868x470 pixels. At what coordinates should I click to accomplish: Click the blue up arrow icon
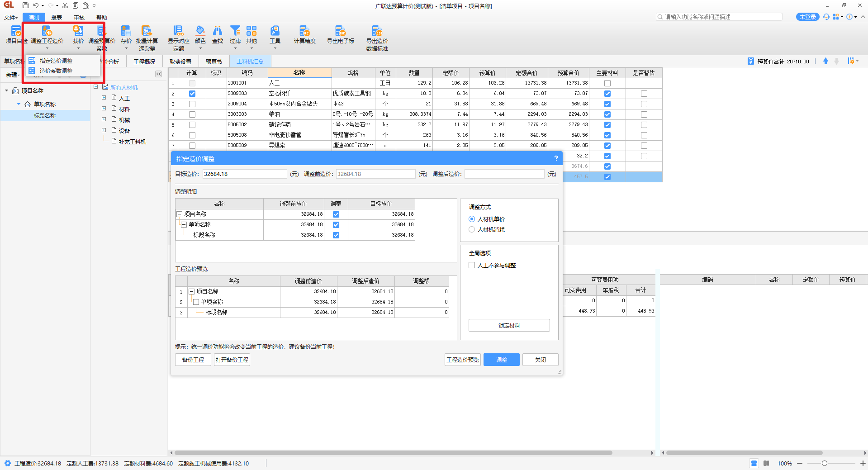pos(825,61)
